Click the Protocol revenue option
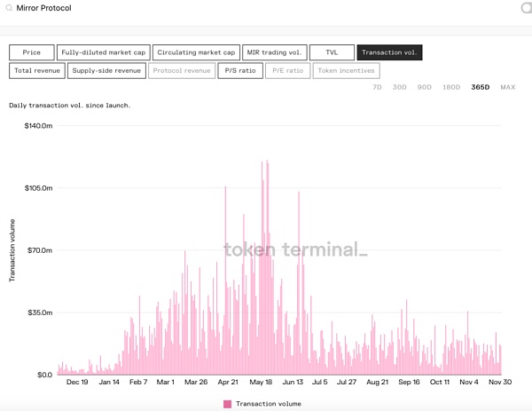Screen dimensions: 532x411 182,70
